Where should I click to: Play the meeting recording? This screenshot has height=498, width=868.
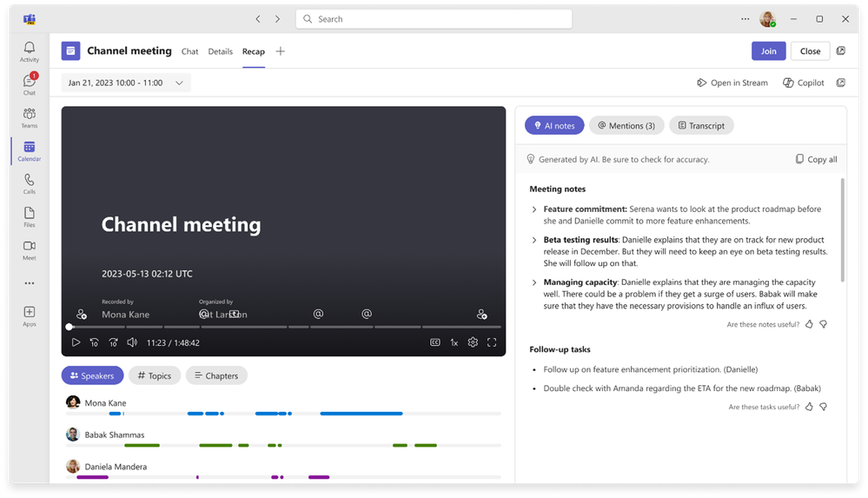pos(76,342)
